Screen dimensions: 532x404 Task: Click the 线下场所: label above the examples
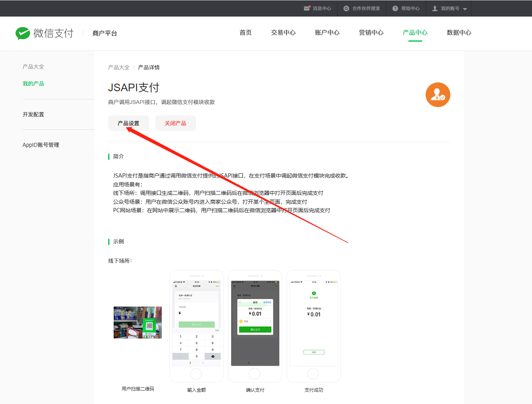coord(120,261)
